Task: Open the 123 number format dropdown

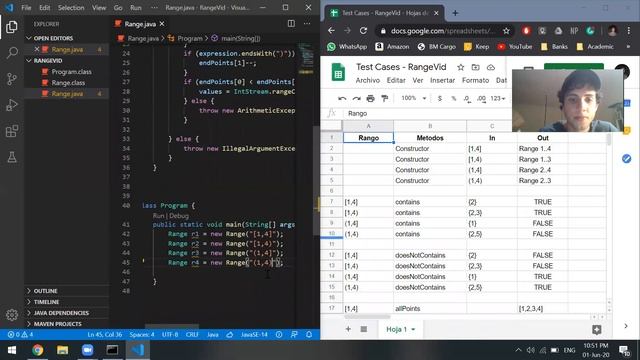Action: click(498, 98)
